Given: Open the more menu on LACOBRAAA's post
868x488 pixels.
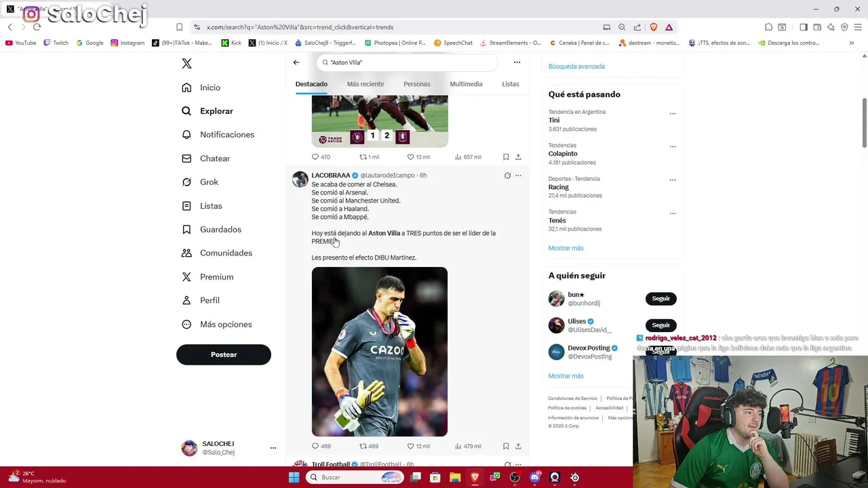Looking at the screenshot, I should click(518, 176).
